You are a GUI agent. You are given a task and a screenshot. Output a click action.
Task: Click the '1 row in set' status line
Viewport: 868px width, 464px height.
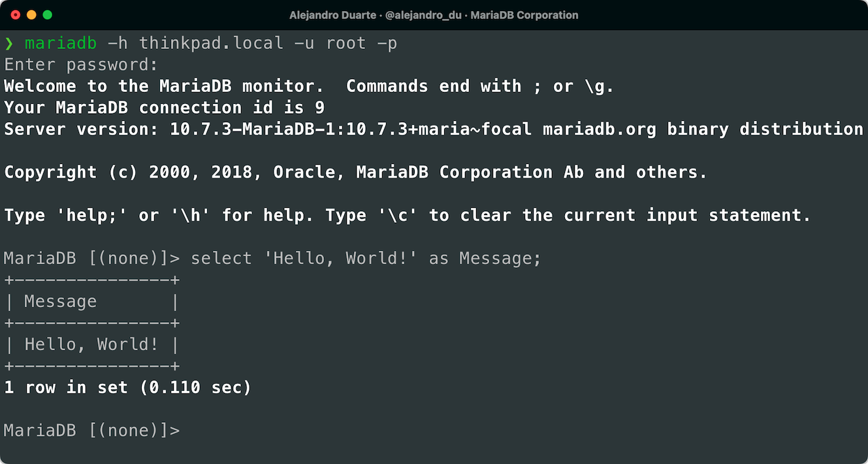point(65,388)
